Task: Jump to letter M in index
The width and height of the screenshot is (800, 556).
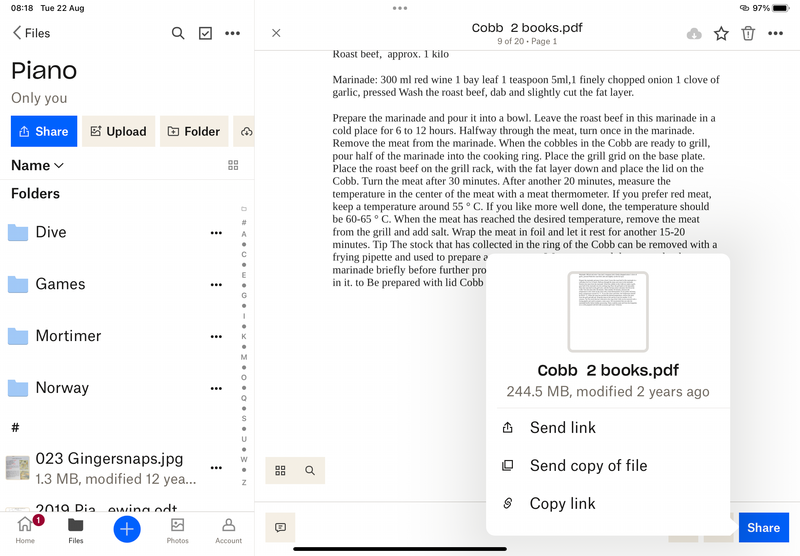Action: 244,357
